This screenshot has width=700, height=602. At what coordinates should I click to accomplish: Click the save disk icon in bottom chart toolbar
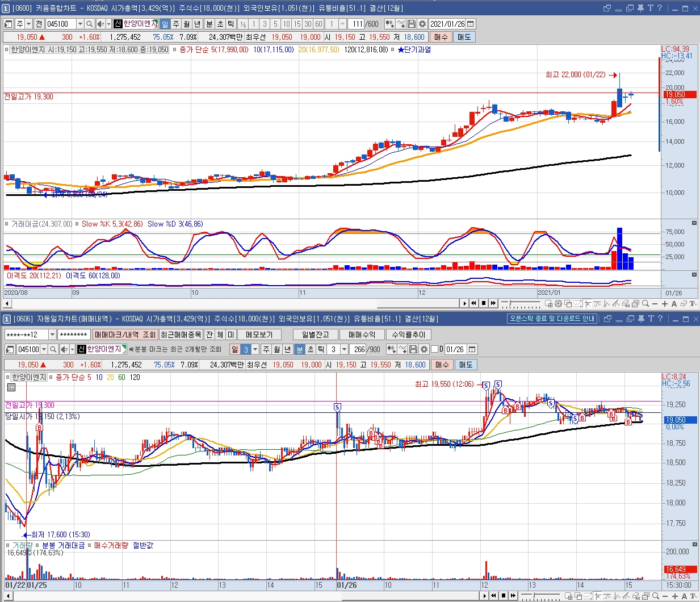click(x=413, y=349)
